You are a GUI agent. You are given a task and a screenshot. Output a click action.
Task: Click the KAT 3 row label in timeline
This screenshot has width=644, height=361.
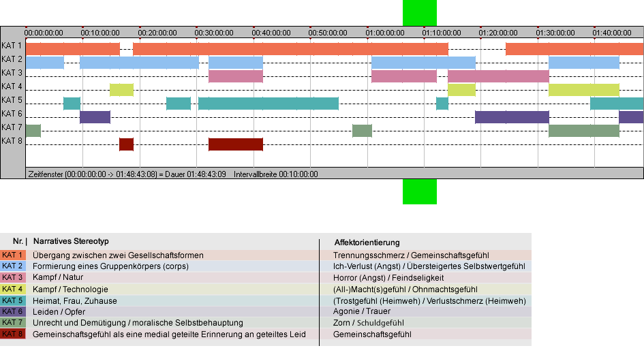[x=12, y=73]
